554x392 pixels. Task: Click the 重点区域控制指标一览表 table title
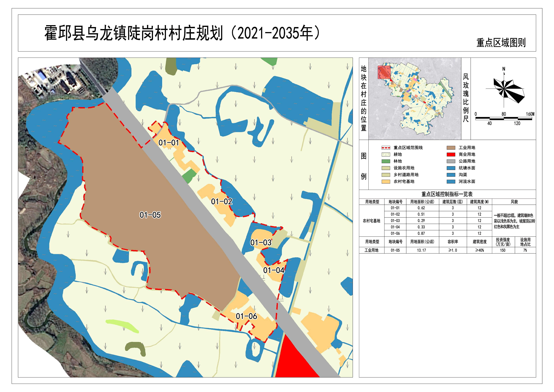(447, 194)
